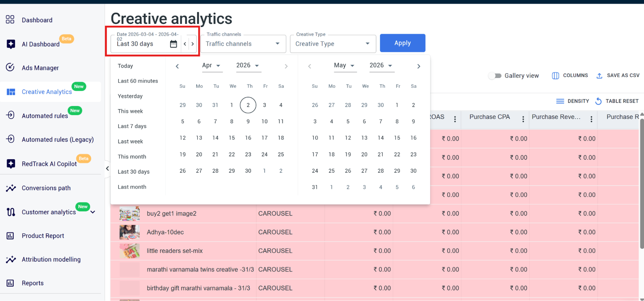Click the Reports sidebar icon
Viewport: 644px width, 301px height.
(x=10, y=283)
